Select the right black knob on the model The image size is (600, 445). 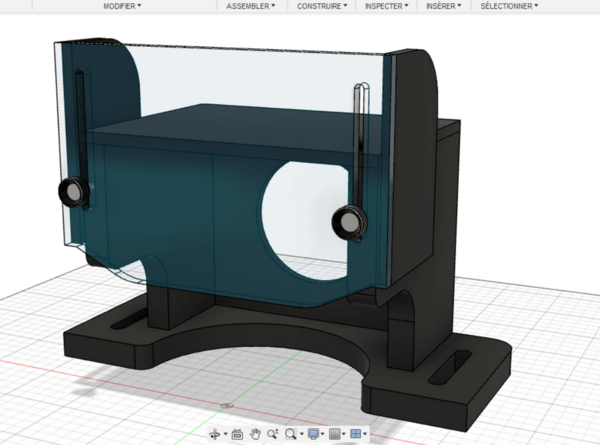350,219
